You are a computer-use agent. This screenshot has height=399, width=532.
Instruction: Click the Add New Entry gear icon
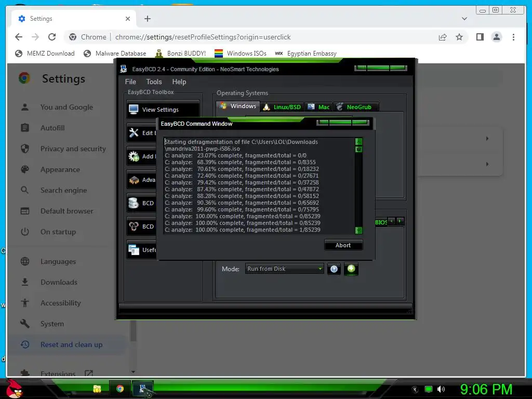point(134,156)
